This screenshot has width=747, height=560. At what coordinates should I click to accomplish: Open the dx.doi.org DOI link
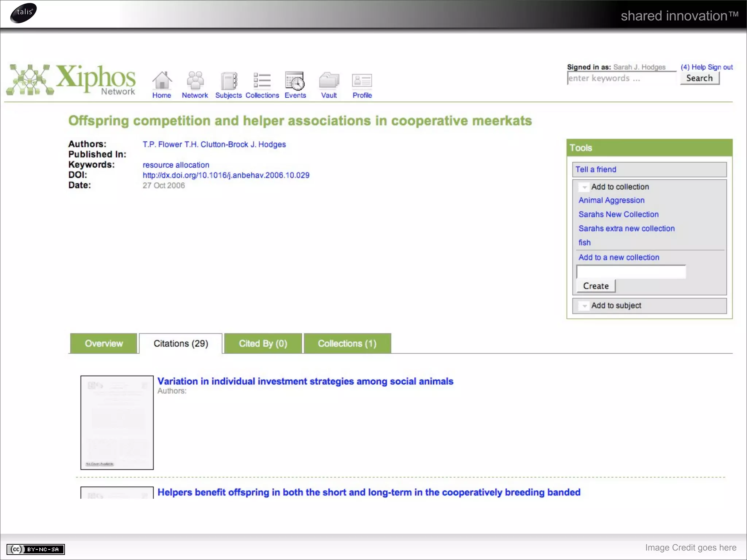click(226, 175)
